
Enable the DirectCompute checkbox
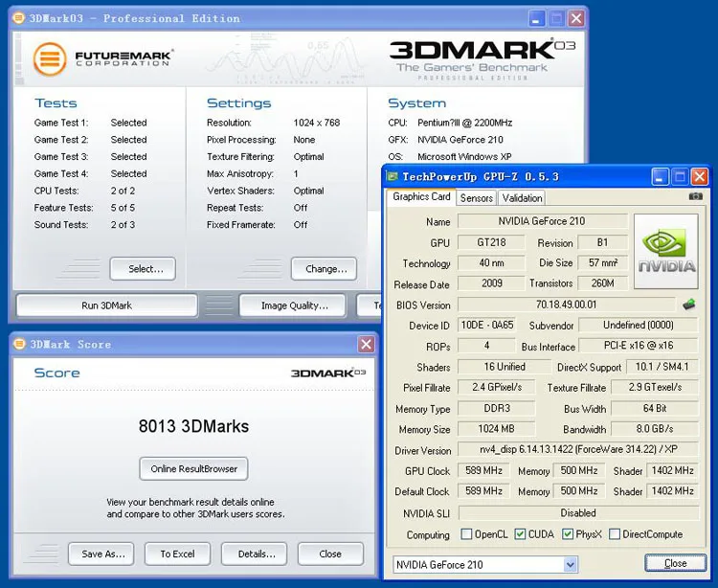coord(615,534)
